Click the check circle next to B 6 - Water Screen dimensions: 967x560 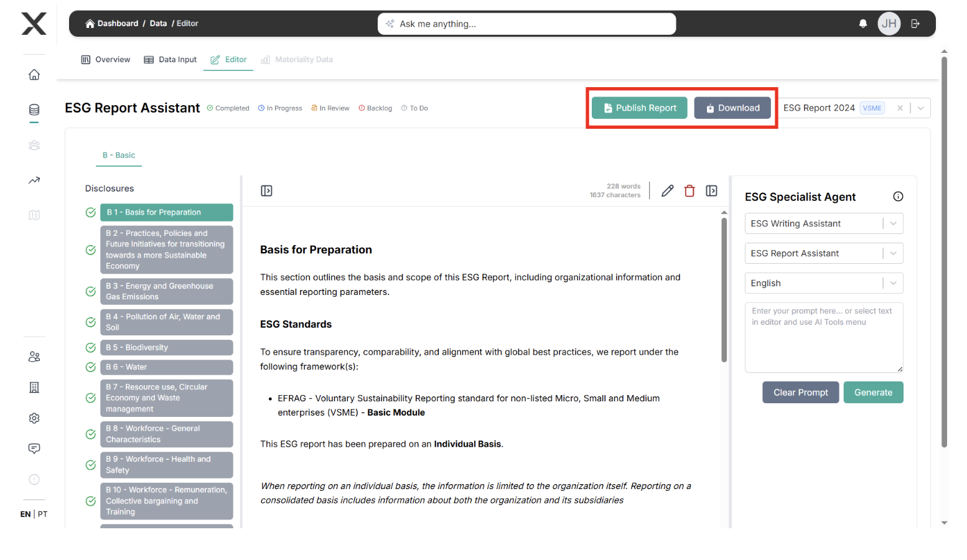click(91, 367)
